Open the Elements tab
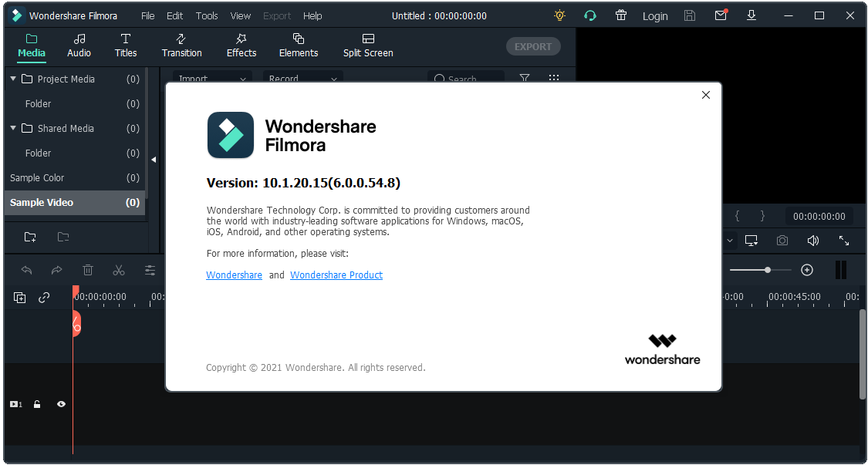The width and height of the screenshot is (868, 465). pos(299,46)
